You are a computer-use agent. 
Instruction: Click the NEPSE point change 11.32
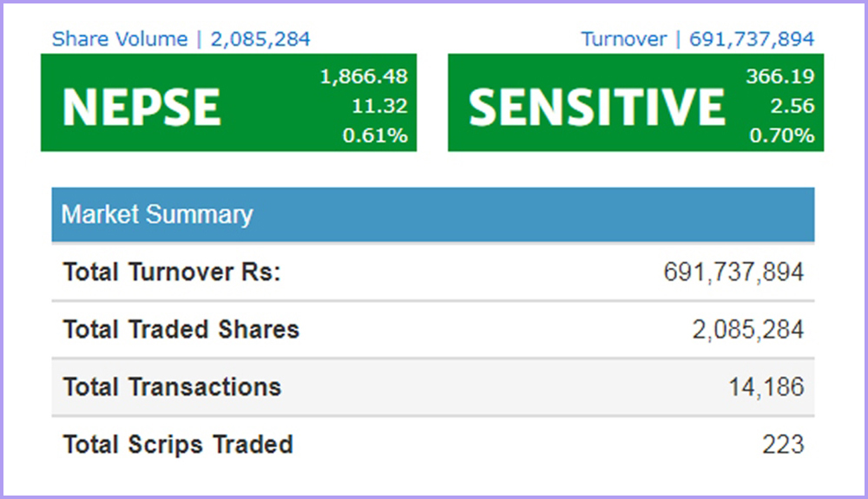point(380,106)
